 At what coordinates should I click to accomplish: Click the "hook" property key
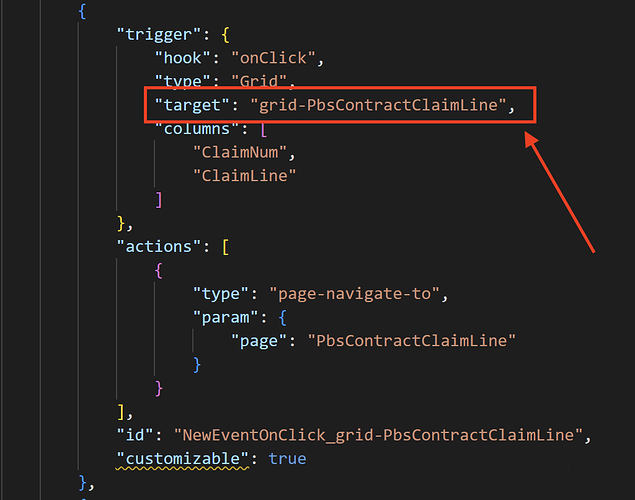(x=182, y=58)
